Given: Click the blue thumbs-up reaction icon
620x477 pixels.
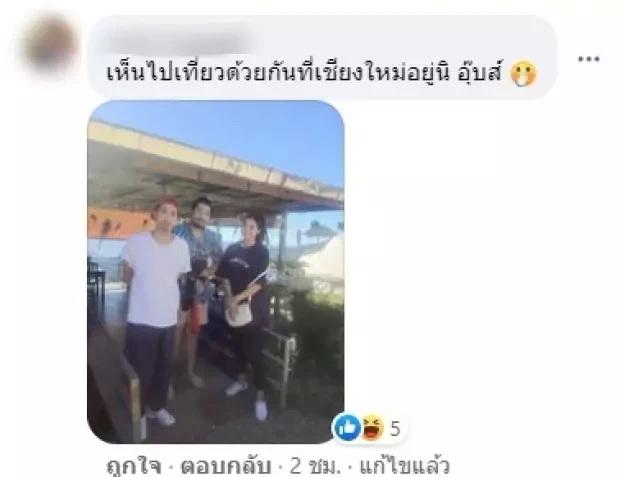Looking at the screenshot, I should tap(347, 428).
